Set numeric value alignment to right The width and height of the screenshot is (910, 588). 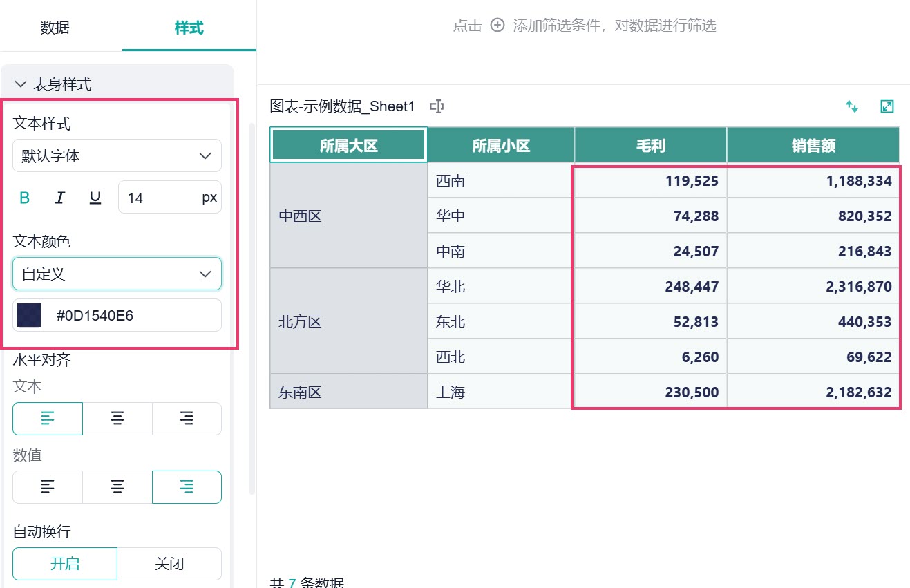(x=187, y=487)
